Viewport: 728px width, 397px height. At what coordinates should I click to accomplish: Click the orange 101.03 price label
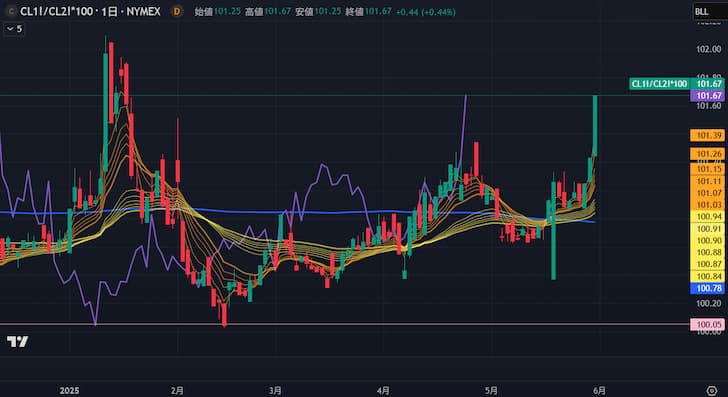coord(708,204)
